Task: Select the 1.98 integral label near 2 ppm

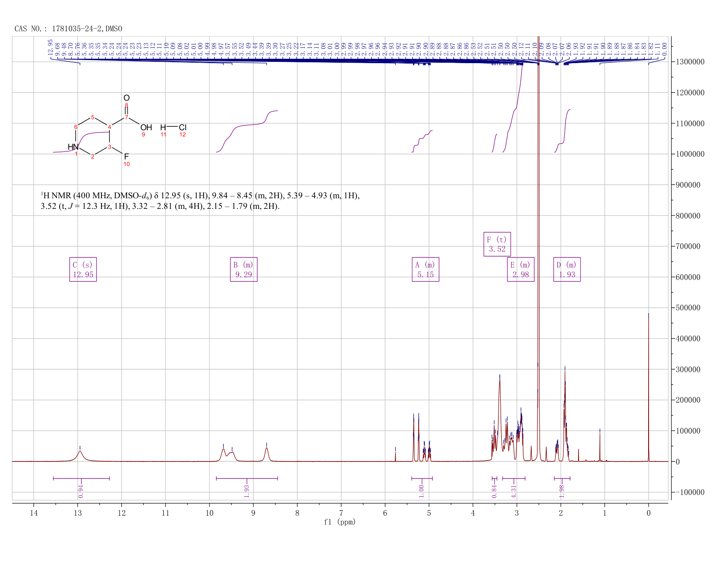Action: (x=562, y=491)
